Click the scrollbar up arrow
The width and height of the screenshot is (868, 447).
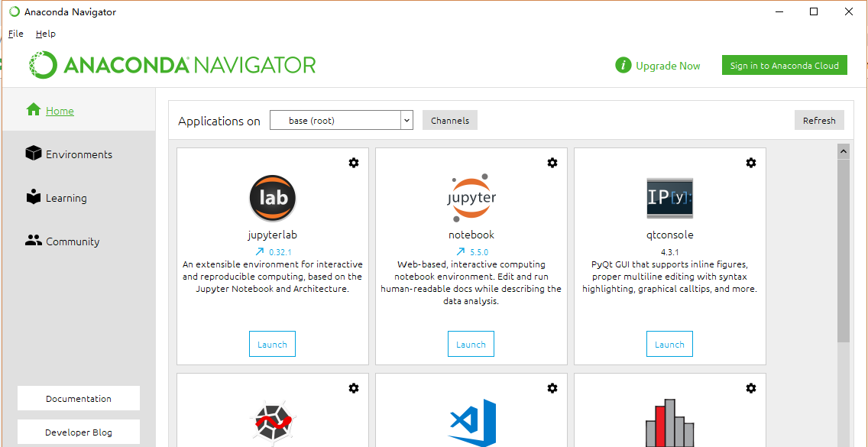coord(843,151)
